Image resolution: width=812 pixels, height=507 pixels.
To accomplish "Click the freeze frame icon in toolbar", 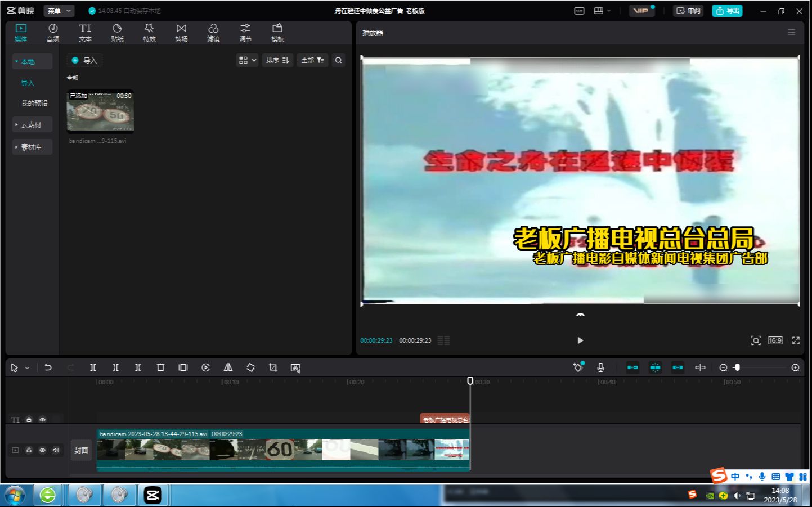I will [x=183, y=367].
